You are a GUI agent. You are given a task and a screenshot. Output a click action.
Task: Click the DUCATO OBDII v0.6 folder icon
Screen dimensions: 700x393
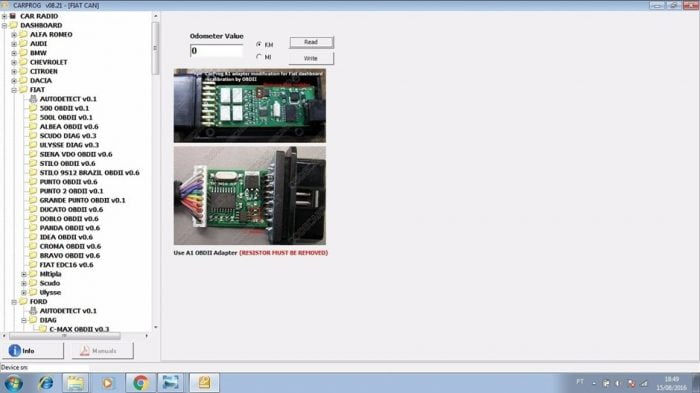click(x=33, y=209)
